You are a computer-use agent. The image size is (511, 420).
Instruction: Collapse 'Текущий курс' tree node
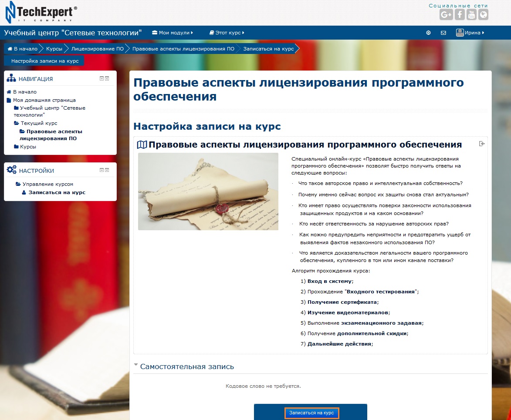16,123
